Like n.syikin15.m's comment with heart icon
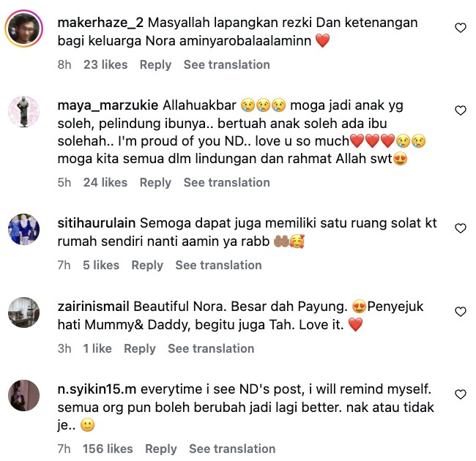The image size is (476, 461). click(x=461, y=394)
